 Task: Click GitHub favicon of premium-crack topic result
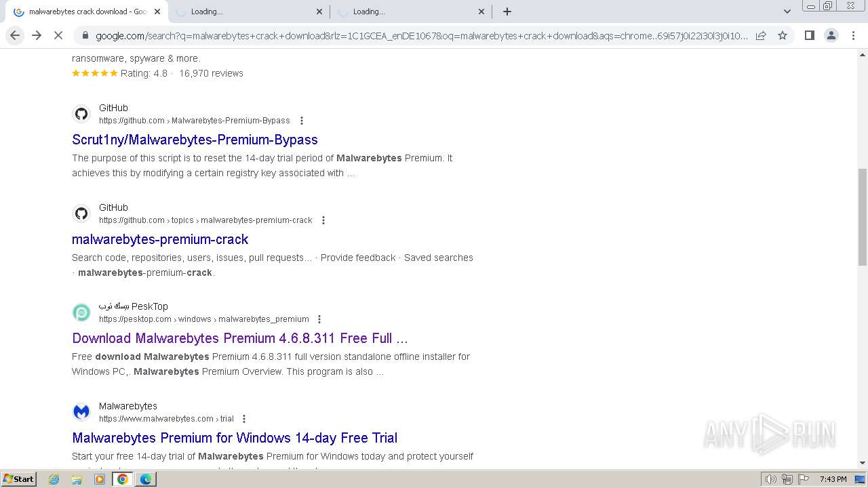click(81, 213)
